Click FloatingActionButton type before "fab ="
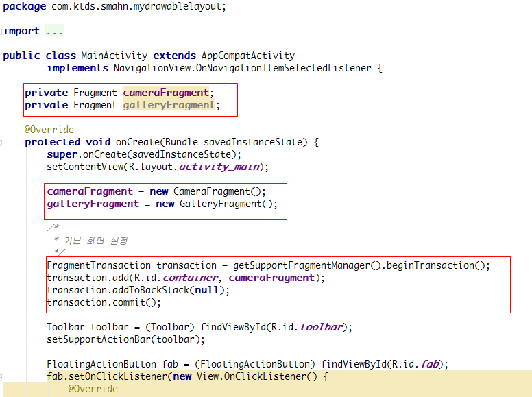This screenshot has height=397, width=532. point(101,364)
